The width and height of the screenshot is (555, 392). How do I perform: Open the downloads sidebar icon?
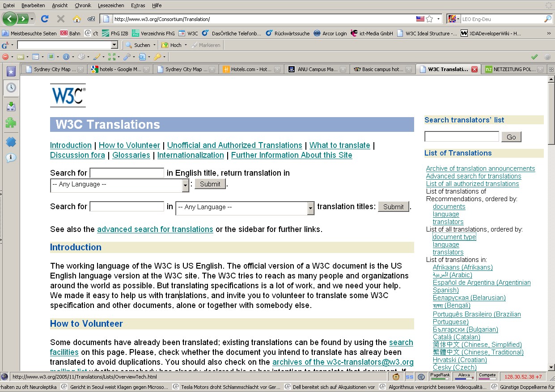coord(11,106)
